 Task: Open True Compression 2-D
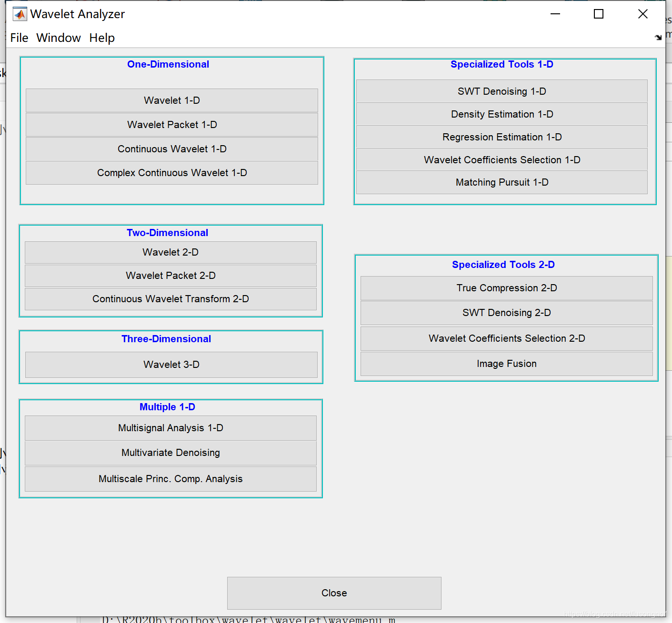pyautogui.click(x=506, y=288)
